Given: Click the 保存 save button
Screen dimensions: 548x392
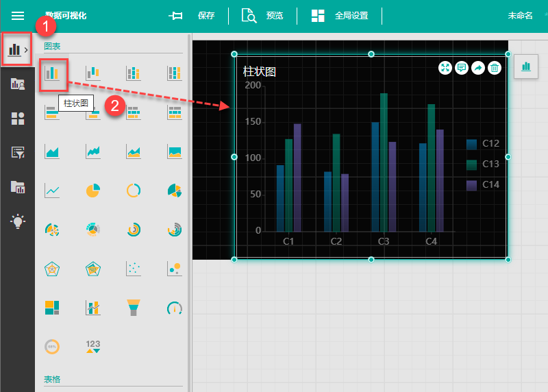Looking at the screenshot, I should [x=206, y=16].
